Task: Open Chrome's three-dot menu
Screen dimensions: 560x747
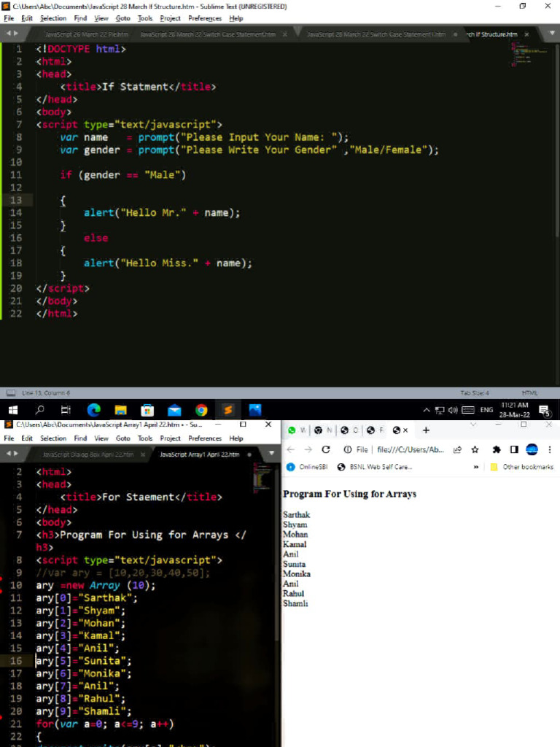Action: 550,449
